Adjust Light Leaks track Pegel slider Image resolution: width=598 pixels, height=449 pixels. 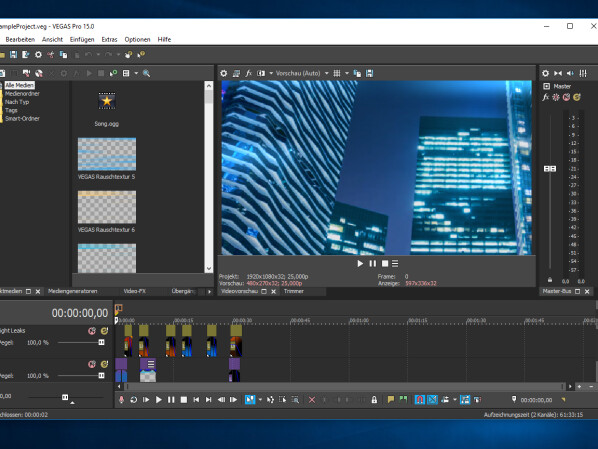pos(101,343)
